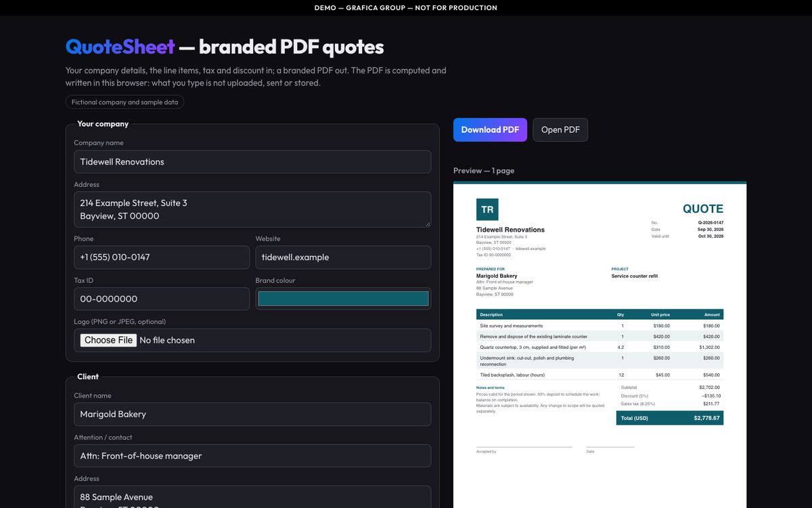Click the Description column header
This screenshot has width=812, height=508.
coord(491,315)
